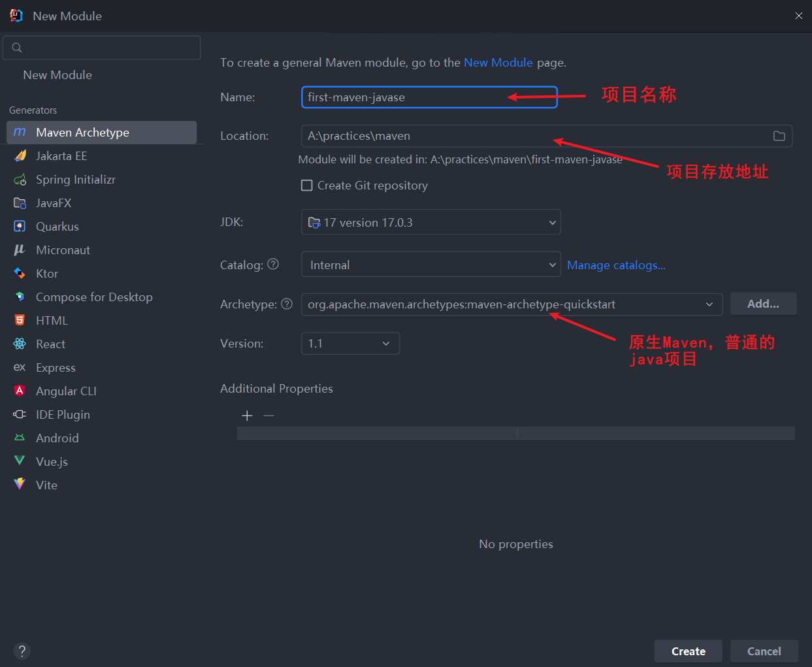Screen dimensions: 812x667
Task: Click the 'Module will be created in' path text
Action: (x=460, y=159)
